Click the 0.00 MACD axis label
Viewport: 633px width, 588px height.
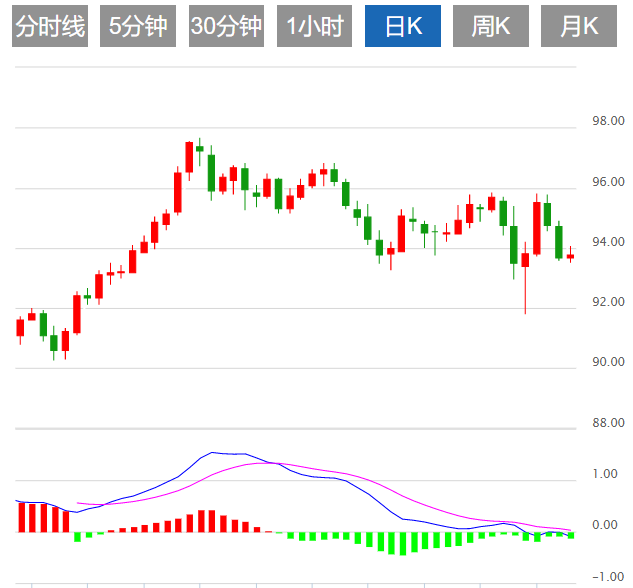605,525
